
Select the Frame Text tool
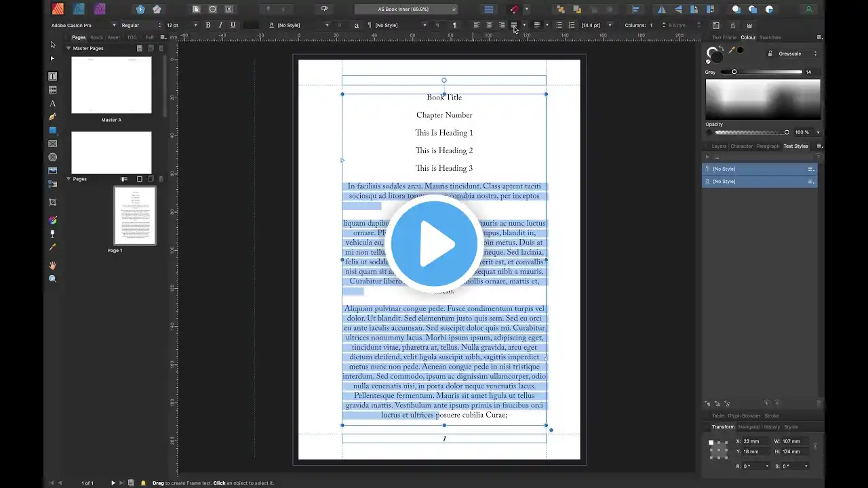(53, 76)
